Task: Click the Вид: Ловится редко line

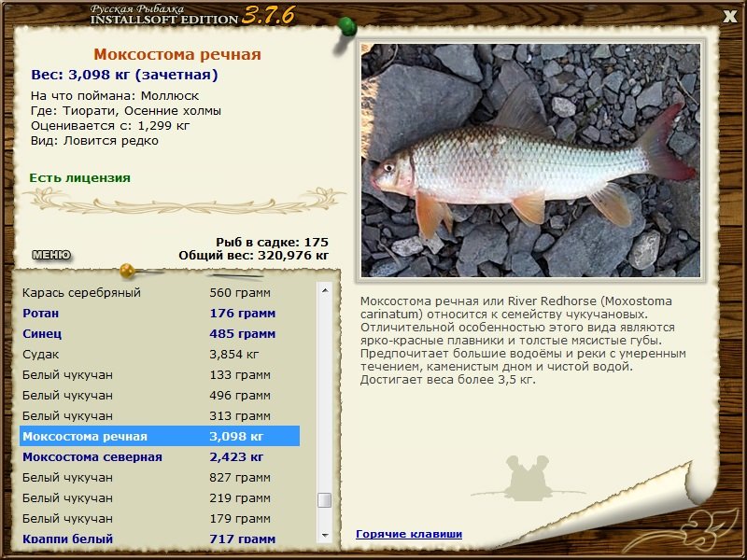Action: click(94, 141)
